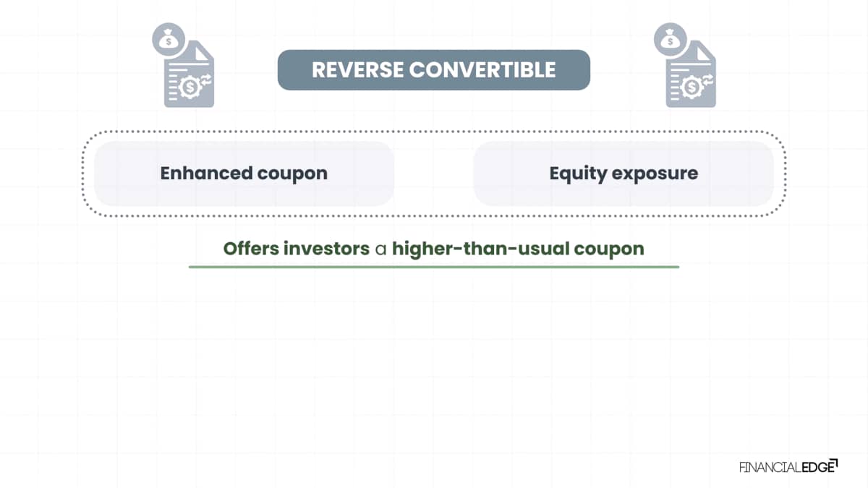Click the corner bracket mark in FinancialEdge logo
The height and width of the screenshot is (488, 868).
[x=835, y=461]
